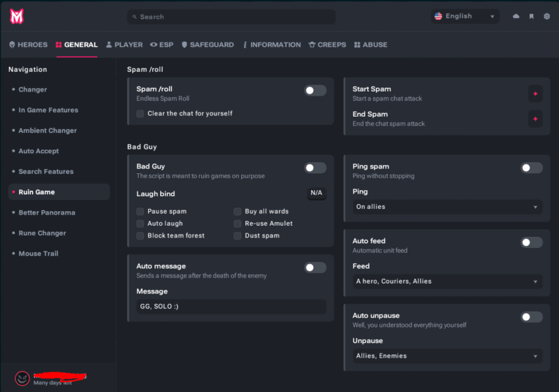559x392 pixels.
Task: Check the Re-use Amulet checkbox
Action: pyautogui.click(x=238, y=224)
